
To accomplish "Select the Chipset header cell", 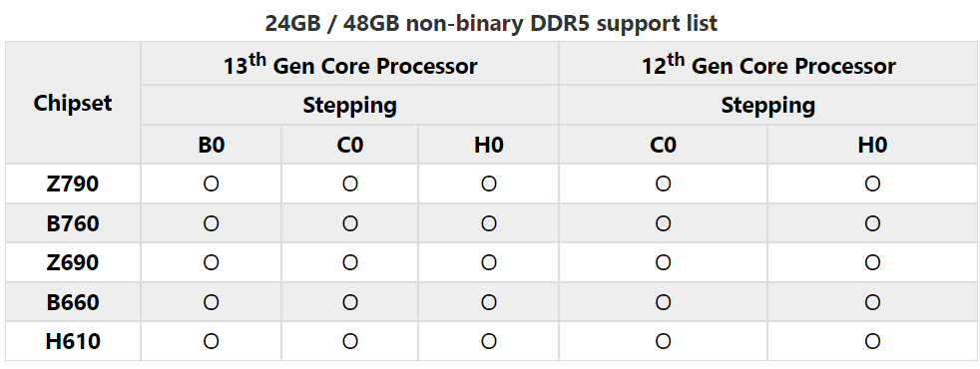I will (x=73, y=103).
